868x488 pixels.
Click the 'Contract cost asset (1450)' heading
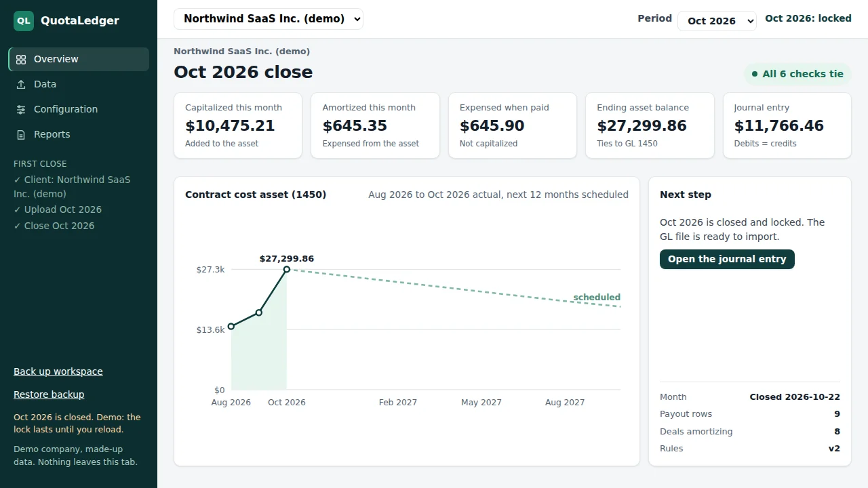256,195
